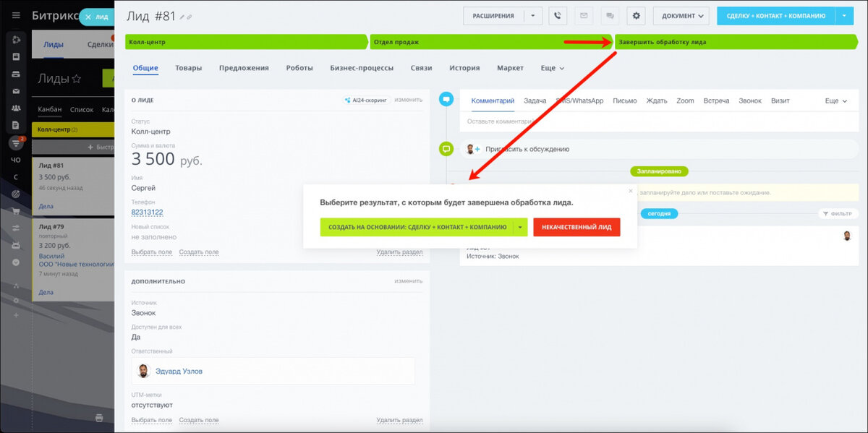Click the sidebar plus add icon
Image resolution: width=868 pixels, height=433 pixels.
16,316
